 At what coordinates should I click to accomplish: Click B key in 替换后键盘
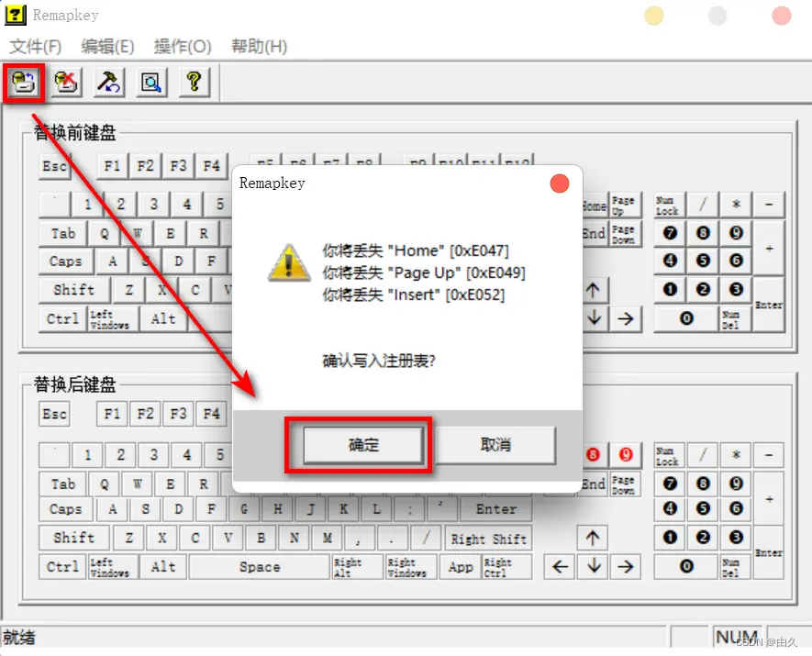(x=261, y=538)
